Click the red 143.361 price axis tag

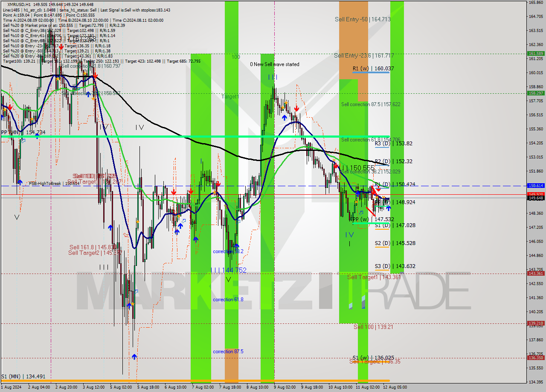(x=536, y=274)
